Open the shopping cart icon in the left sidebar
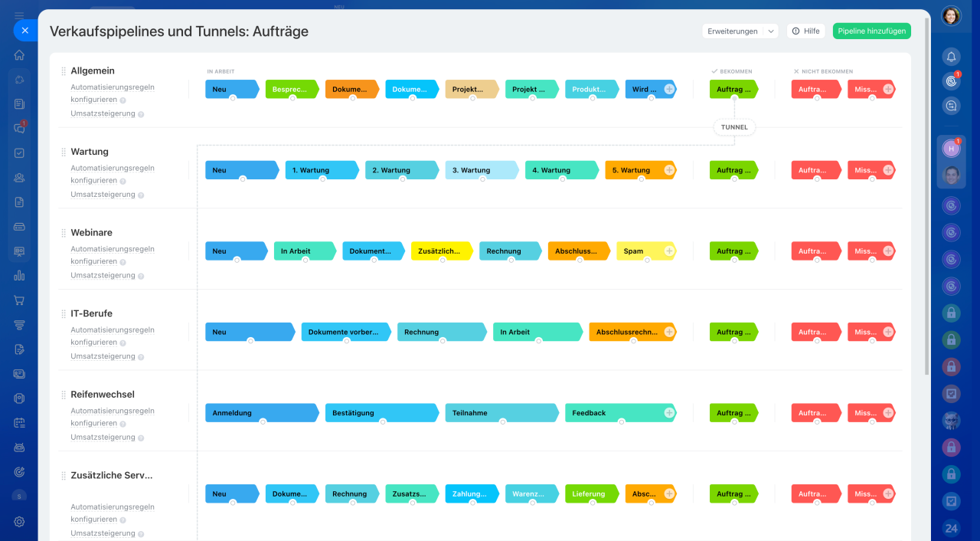This screenshot has height=541, width=980. tap(19, 300)
